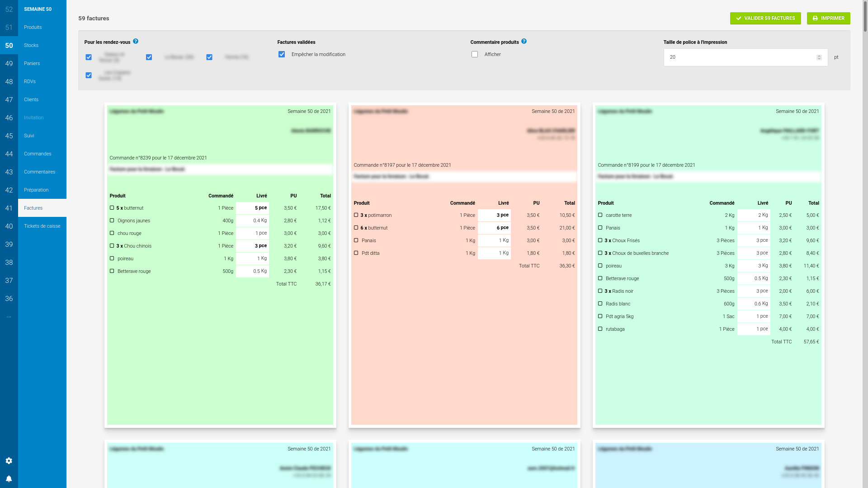
Task: Tick the potimarron line checkbox
Action: click(x=356, y=215)
